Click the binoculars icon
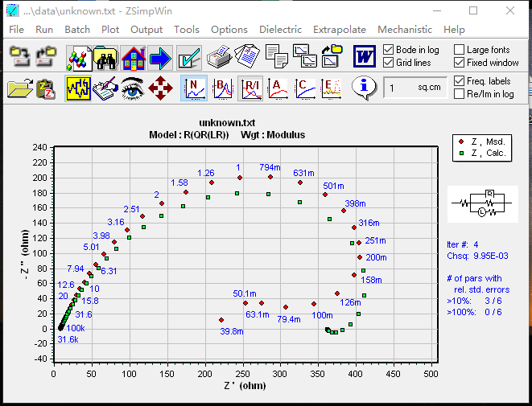 105,57
